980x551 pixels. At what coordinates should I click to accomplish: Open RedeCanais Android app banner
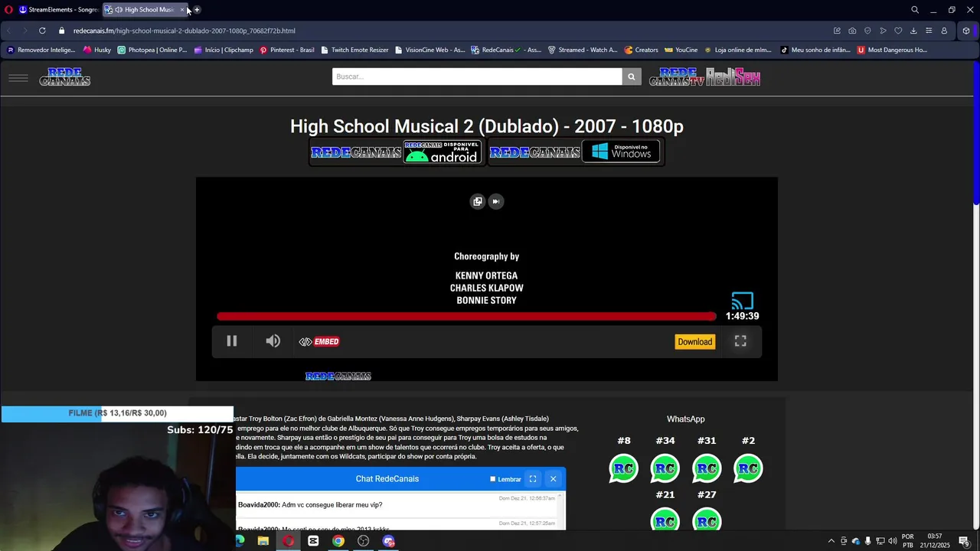click(396, 152)
